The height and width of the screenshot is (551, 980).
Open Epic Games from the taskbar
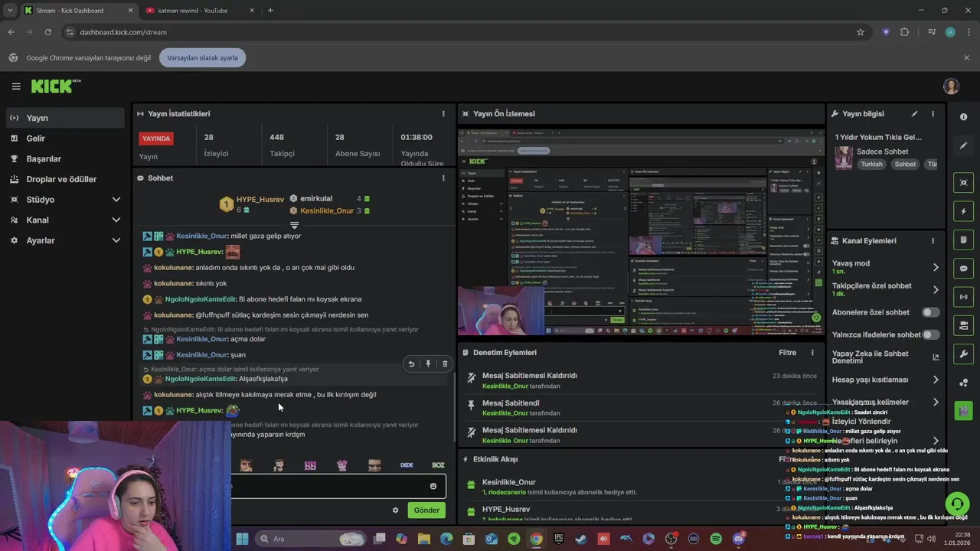(x=559, y=539)
